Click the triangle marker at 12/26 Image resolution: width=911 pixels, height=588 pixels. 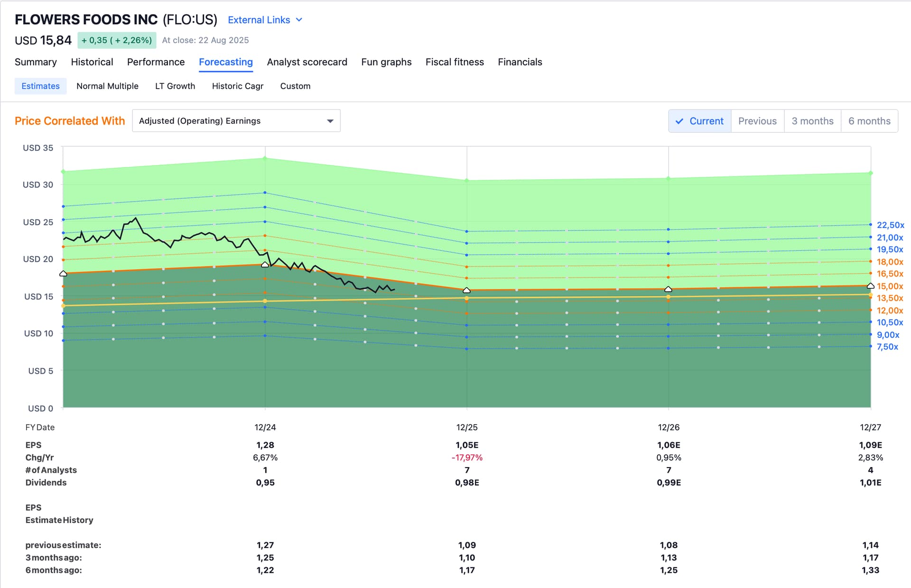pyautogui.click(x=668, y=289)
